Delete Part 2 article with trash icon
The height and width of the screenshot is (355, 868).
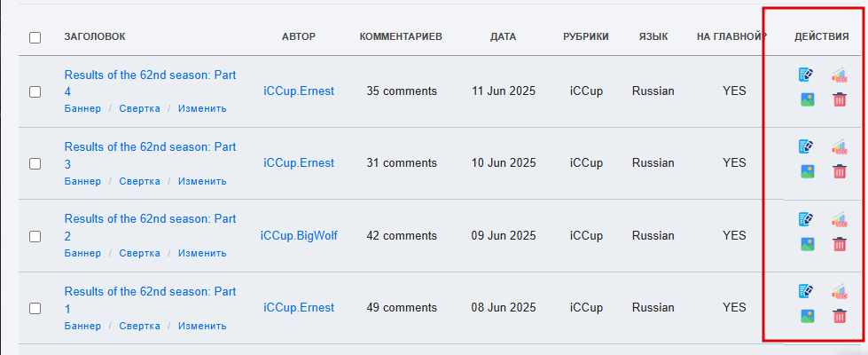pos(840,244)
